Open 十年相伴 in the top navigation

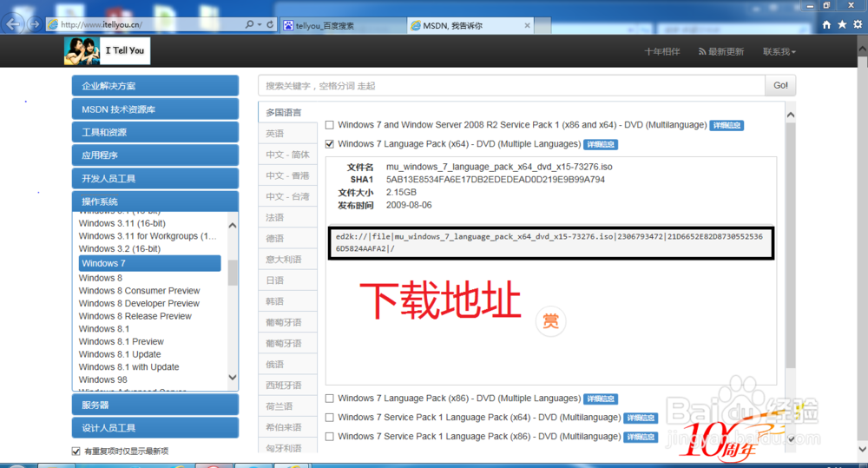(x=662, y=51)
